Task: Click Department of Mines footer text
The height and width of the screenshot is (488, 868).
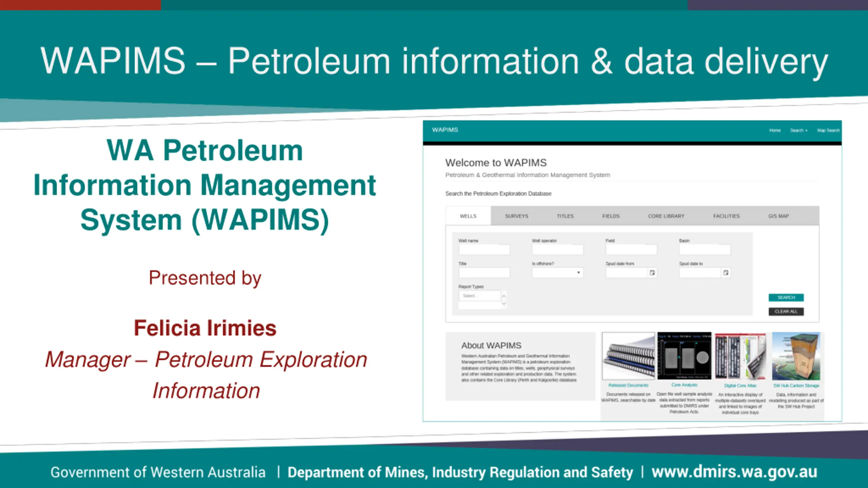Action: [x=460, y=472]
